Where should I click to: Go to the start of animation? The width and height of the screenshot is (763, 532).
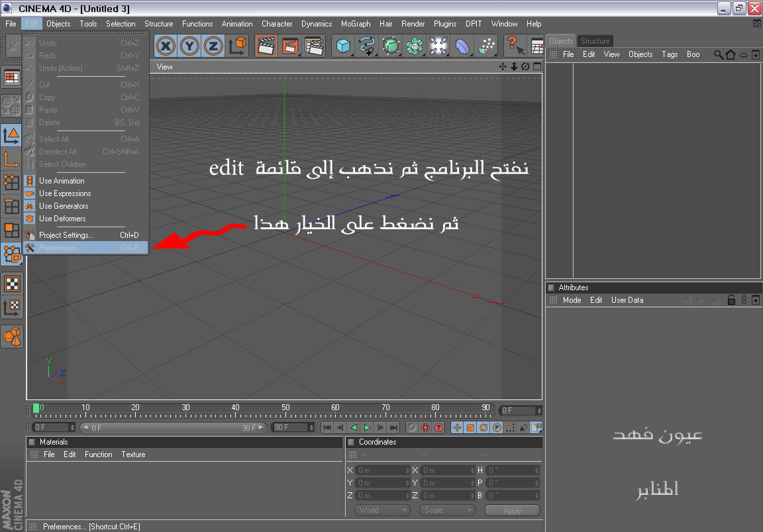[x=327, y=427]
